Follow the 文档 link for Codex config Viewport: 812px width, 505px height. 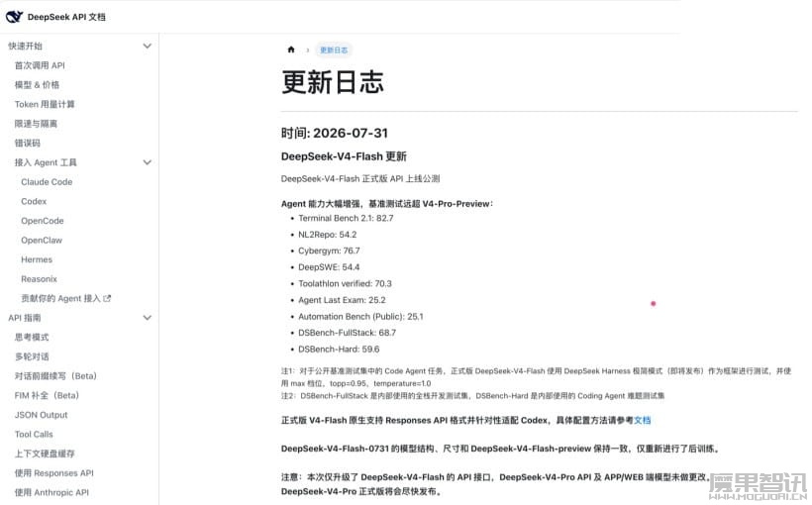642,420
